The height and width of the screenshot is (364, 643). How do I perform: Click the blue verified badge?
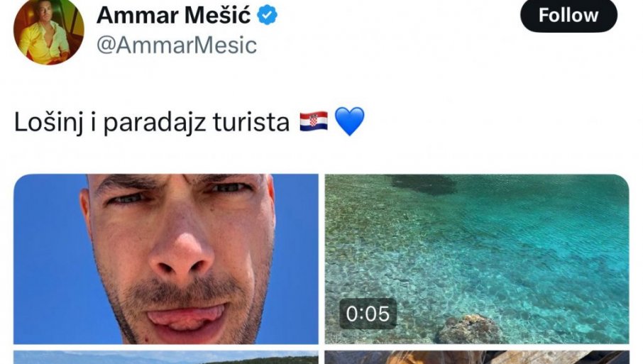click(267, 16)
